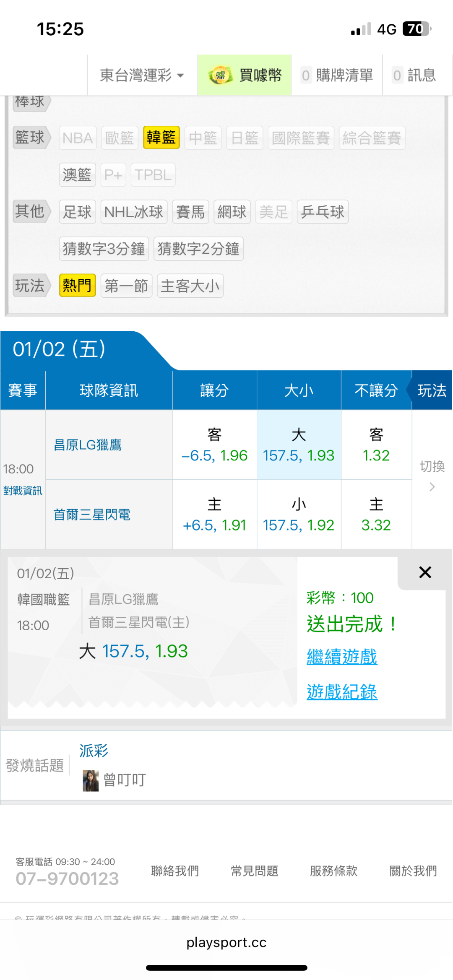
Task: Open the 訊息 tab
Action: [x=414, y=75]
